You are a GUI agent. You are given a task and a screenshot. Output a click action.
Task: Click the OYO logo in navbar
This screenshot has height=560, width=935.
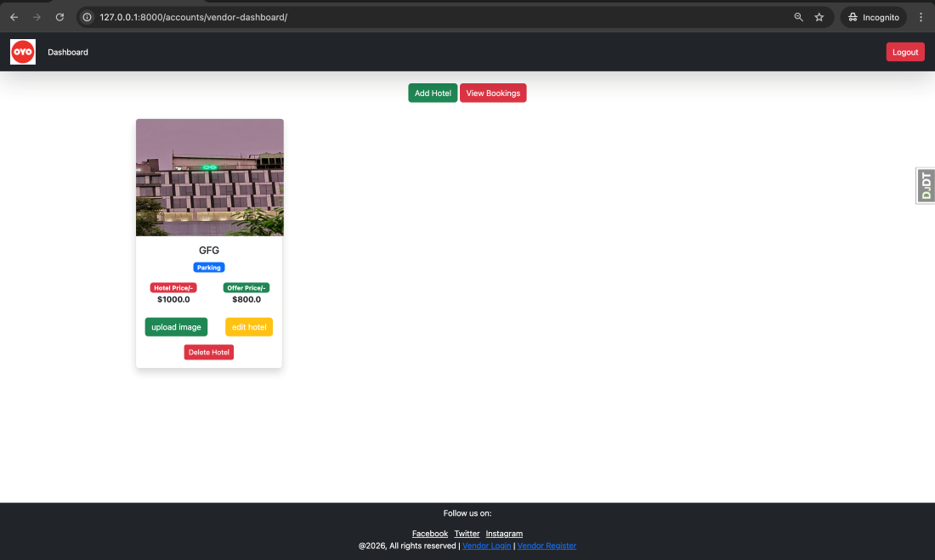tap(23, 52)
